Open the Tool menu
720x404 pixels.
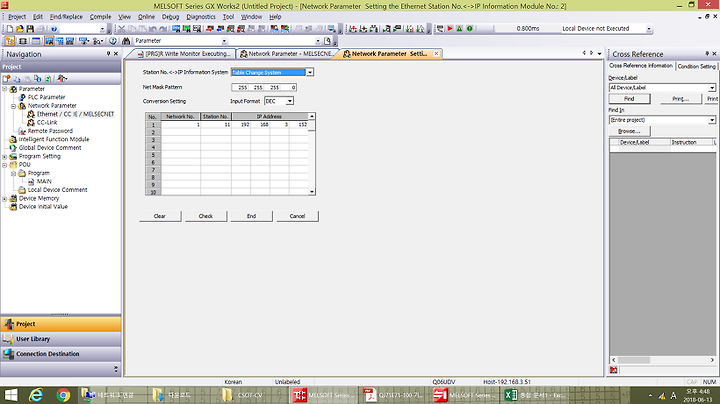coord(228,17)
